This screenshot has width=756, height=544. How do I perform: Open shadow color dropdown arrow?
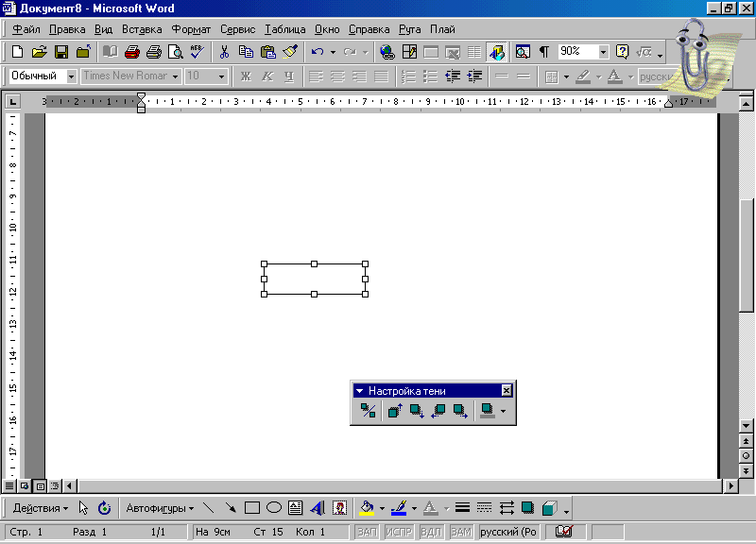pyautogui.click(x=504, y=411)
